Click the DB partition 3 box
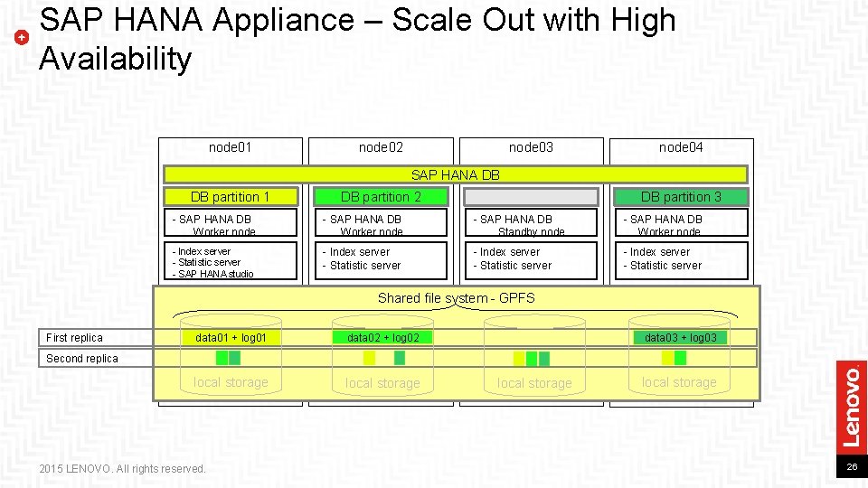 pyautogui.click(x=682, y=196)
